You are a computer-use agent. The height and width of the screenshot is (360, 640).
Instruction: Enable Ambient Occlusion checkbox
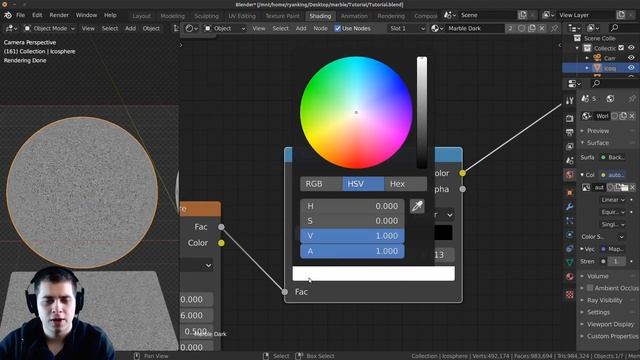pos(590,288)
